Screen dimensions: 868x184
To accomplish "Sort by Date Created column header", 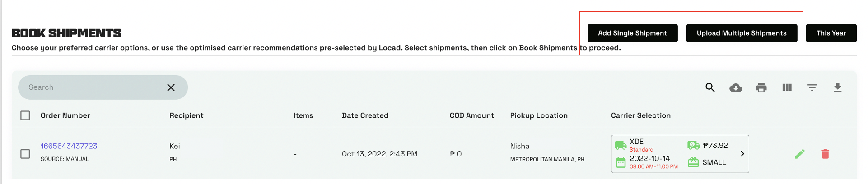I will 365,115.
